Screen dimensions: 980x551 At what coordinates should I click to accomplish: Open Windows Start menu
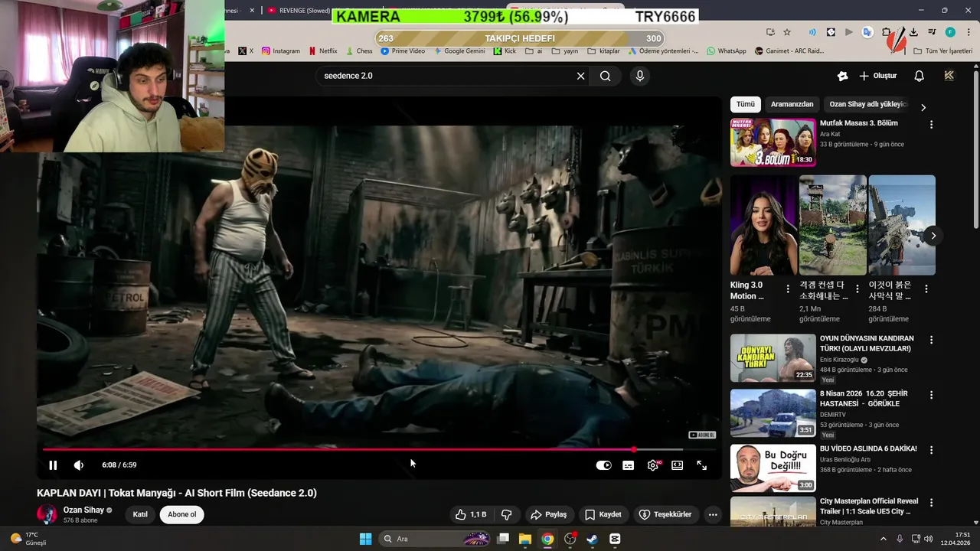point(365,539)
